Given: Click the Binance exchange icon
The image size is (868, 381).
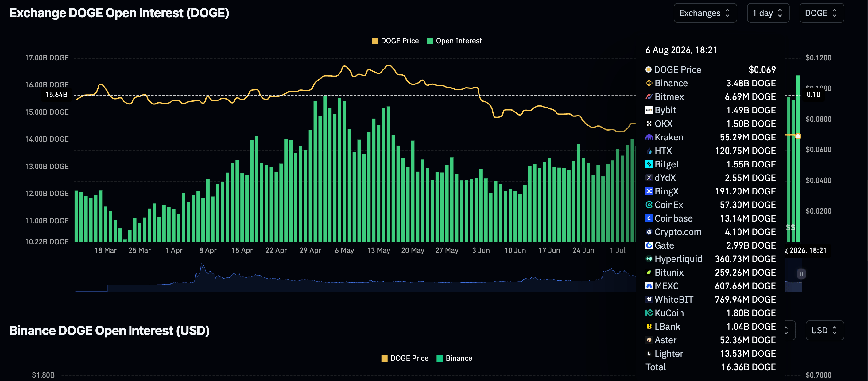Looking at the screenshot, I should [649, 83].
